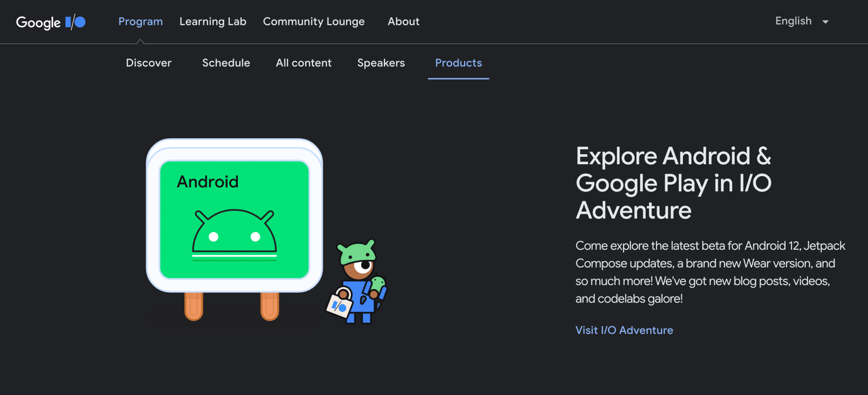Screen dimensions: 868x395
Task: Select the Products tab
Action: tap(459, 63)
